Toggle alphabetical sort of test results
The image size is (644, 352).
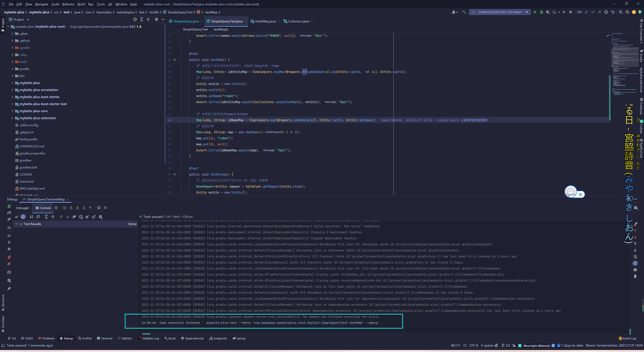click(31, 217)
